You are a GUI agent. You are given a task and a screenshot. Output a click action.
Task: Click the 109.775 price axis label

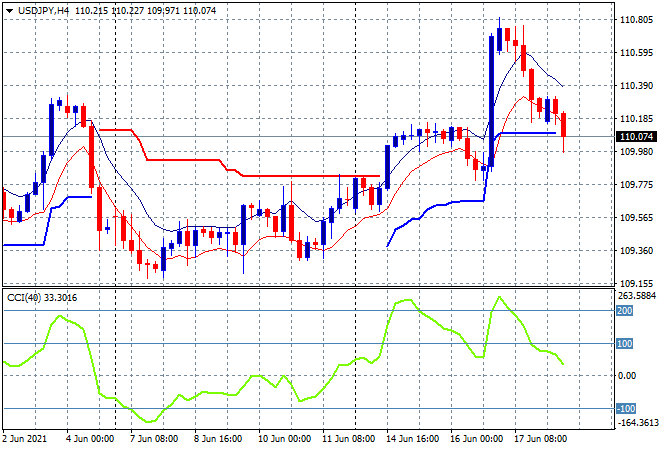[636, 185]
